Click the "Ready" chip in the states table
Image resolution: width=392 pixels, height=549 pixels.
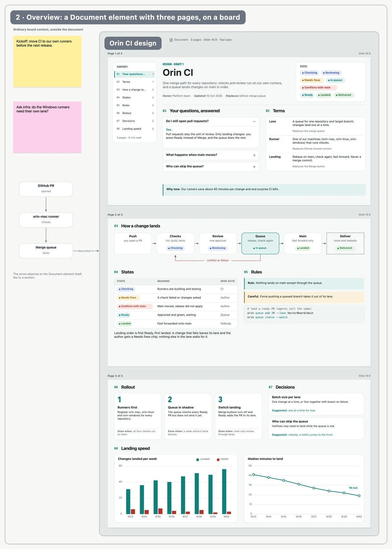pyautogui.click(x=124, y=315)
